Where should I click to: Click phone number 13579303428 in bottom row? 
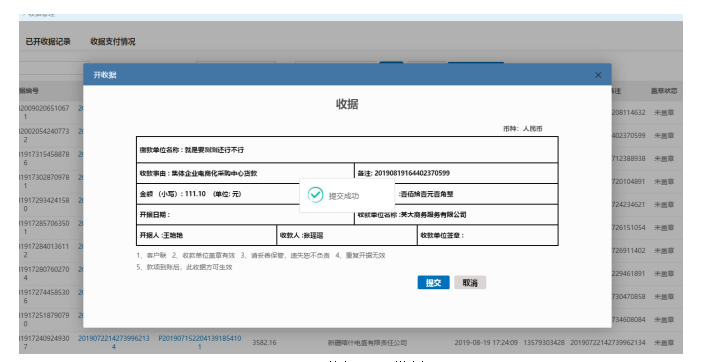(544, 342)
